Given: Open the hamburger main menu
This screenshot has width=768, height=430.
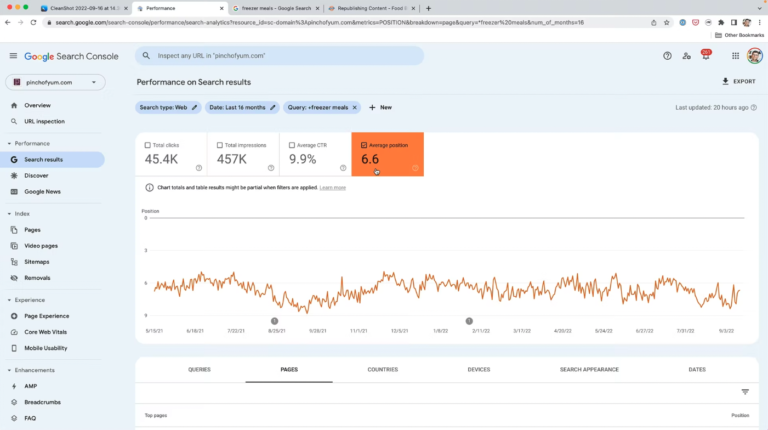Looking at the screenshot, I should pyautogui.click(x=13, y=56).
